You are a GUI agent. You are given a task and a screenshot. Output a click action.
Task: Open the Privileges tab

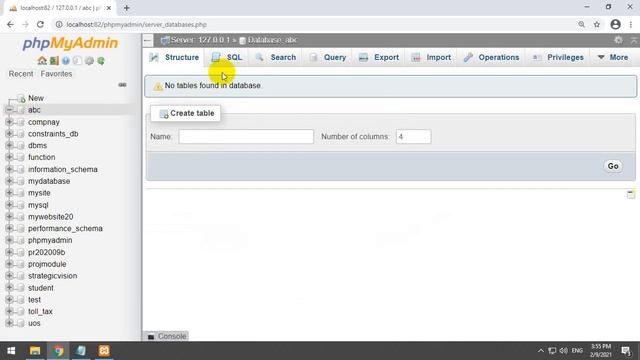[x=558, y=58]
